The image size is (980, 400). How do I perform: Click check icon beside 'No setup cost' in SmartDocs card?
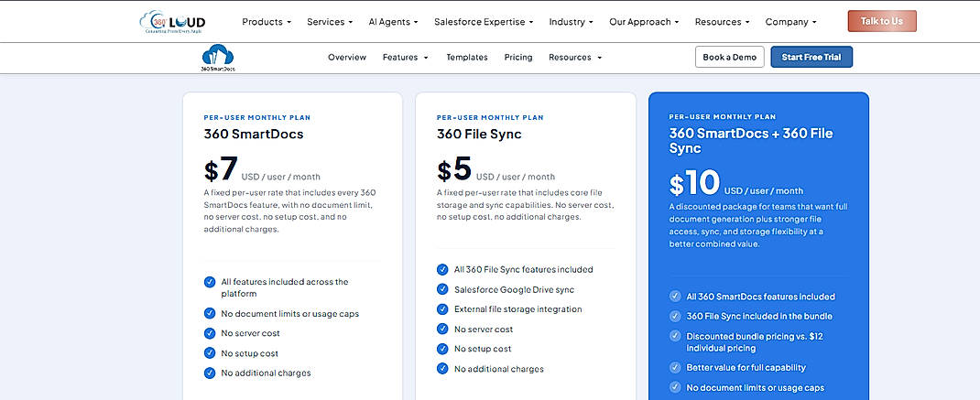[x=210, y=353]
